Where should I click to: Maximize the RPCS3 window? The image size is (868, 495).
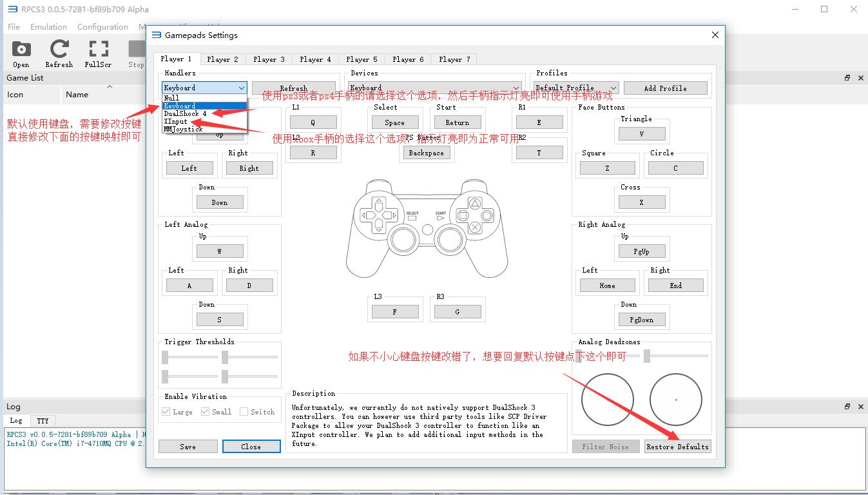pos(824,9)
